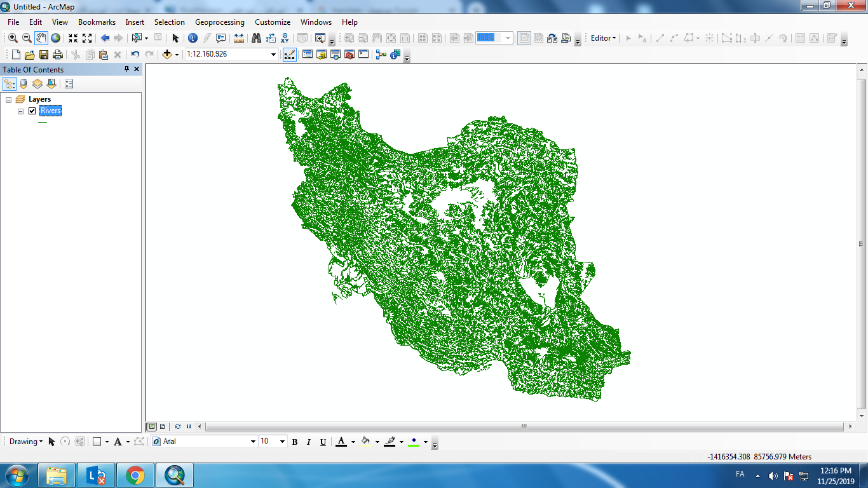Toggle the Editor Toolbar button
Viewport: 868px width, 488px height.
(289, 55)
